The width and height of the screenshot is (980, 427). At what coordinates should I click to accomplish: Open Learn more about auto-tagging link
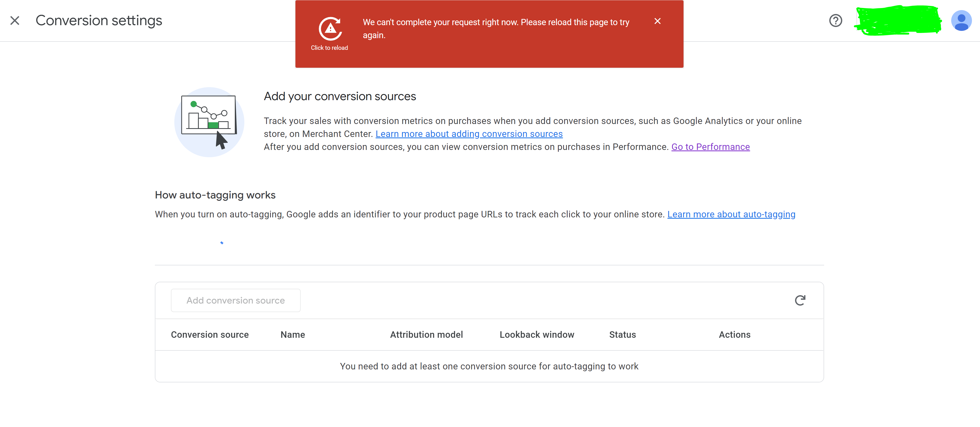[x=731, y=214]
